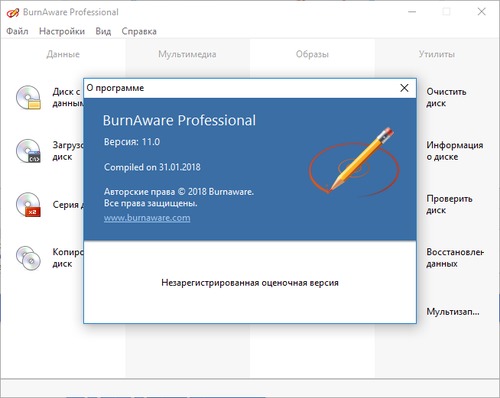The height and width of the screenshot is (398, 500).
Task: Click the Все права защищены text
Action: [151, 203]
